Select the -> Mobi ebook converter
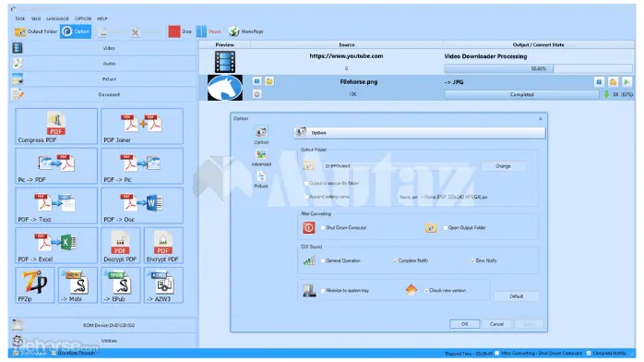 (78, 285)
